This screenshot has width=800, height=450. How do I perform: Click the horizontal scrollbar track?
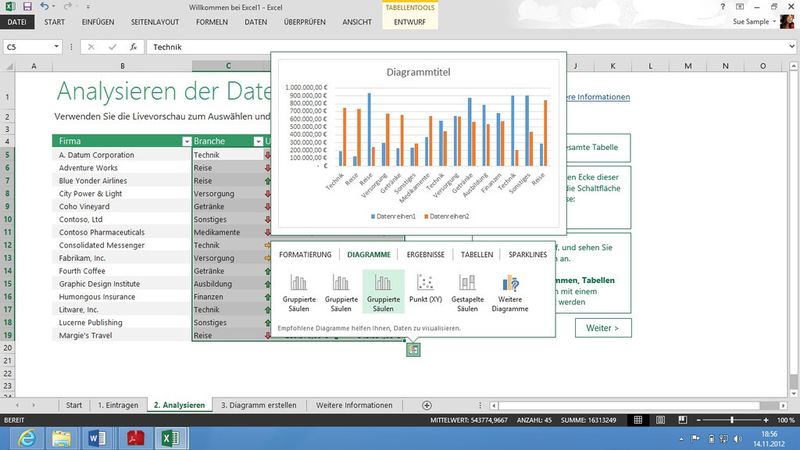click(x=629, y=406)
